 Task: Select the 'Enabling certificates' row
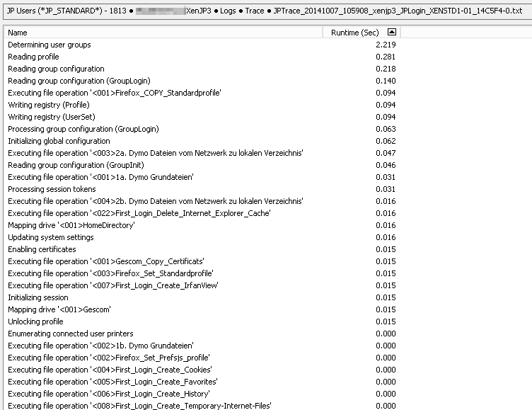42,249
